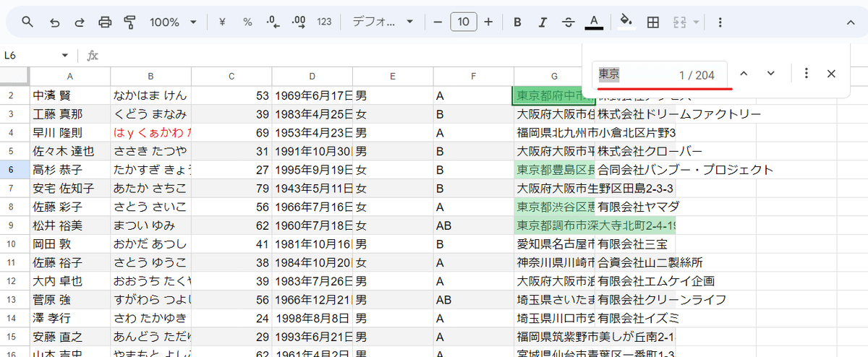This screenshot has width=868, height=357.
Task: Format as percent
Action: pos(247,22)
